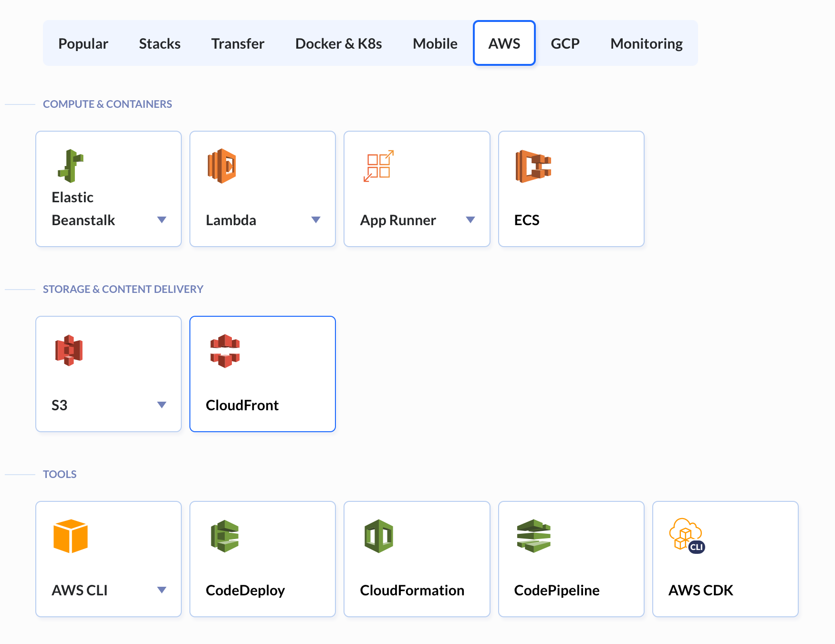Switch to the Popular tab

point(83,43)
